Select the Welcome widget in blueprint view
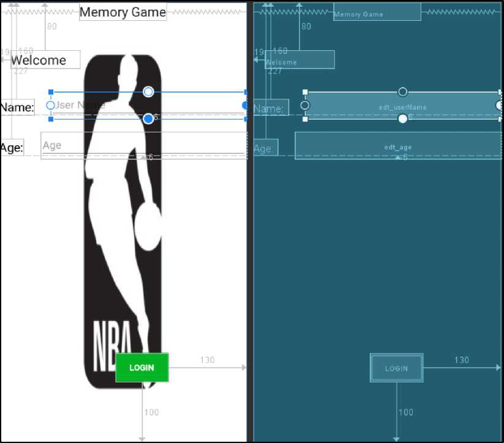The height and width of the screenshot is (443, 504). pos(299,59)
